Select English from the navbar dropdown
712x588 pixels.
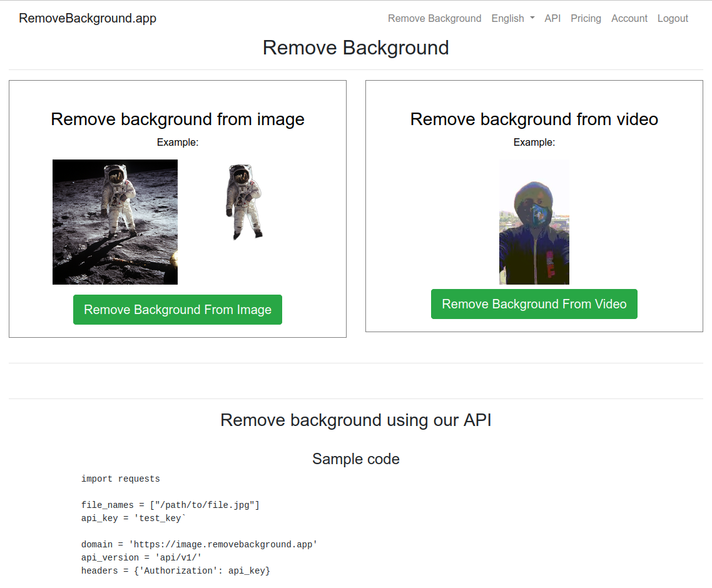(507, 18)
